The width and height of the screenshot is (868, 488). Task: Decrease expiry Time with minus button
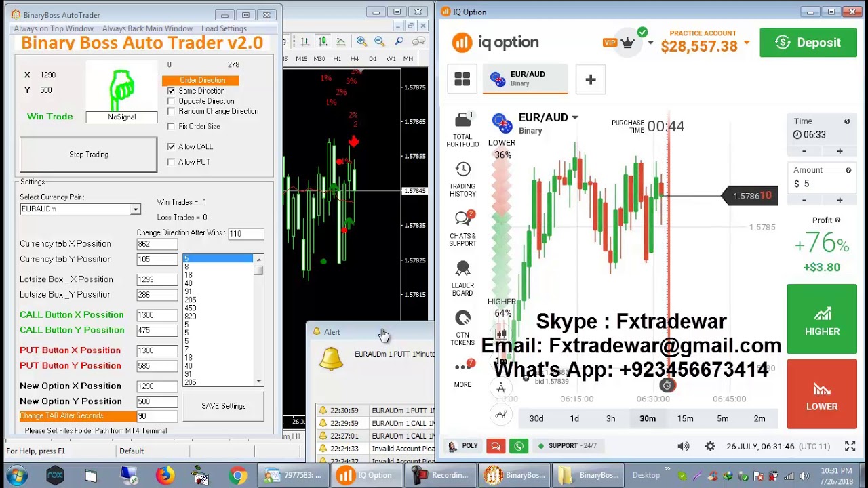(804, 151)
